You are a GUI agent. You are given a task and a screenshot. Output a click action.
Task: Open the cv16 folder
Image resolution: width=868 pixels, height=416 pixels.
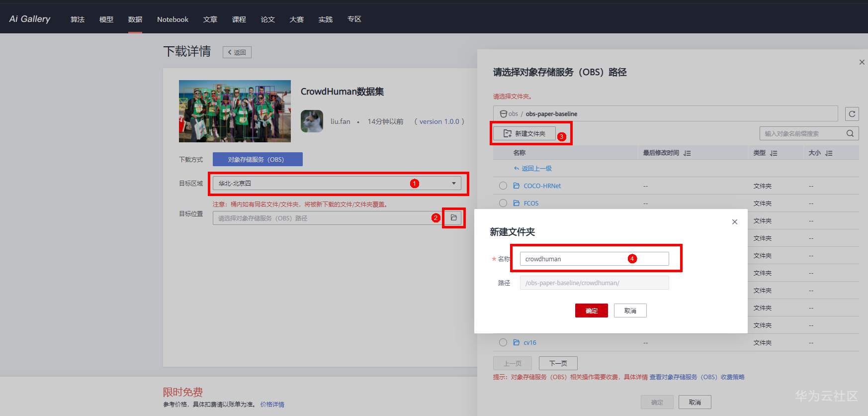(530, 342)
